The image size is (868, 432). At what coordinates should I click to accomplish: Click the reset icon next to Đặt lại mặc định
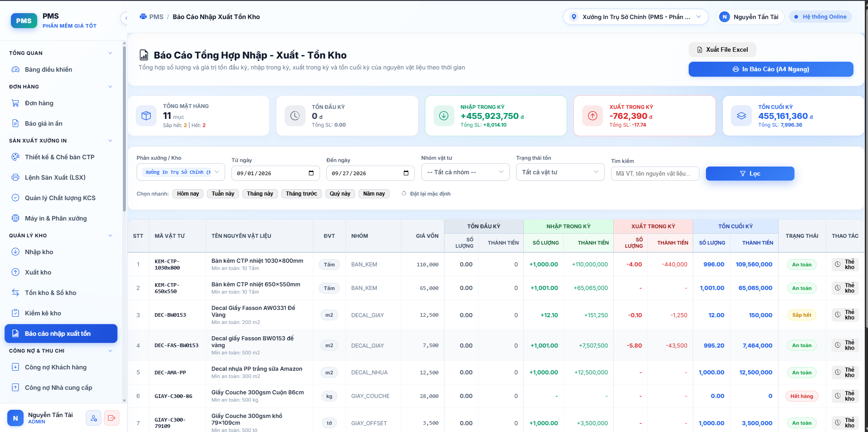tap(404, 193)
